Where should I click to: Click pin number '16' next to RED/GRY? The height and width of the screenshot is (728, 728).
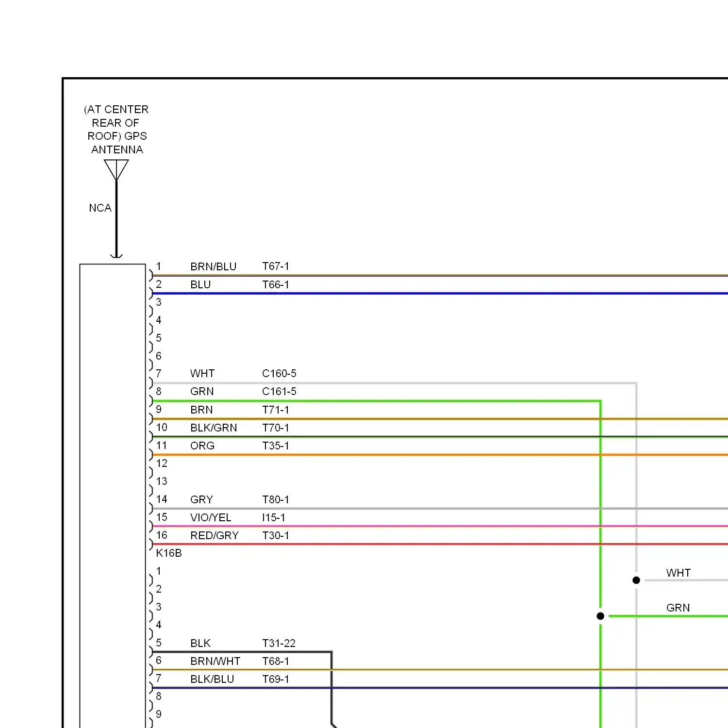coord(162,535)
